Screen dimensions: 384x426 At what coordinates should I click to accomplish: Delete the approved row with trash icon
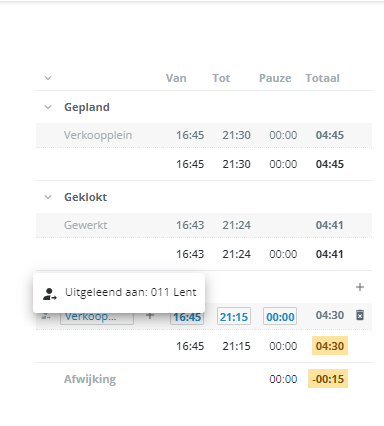(360, 315)
